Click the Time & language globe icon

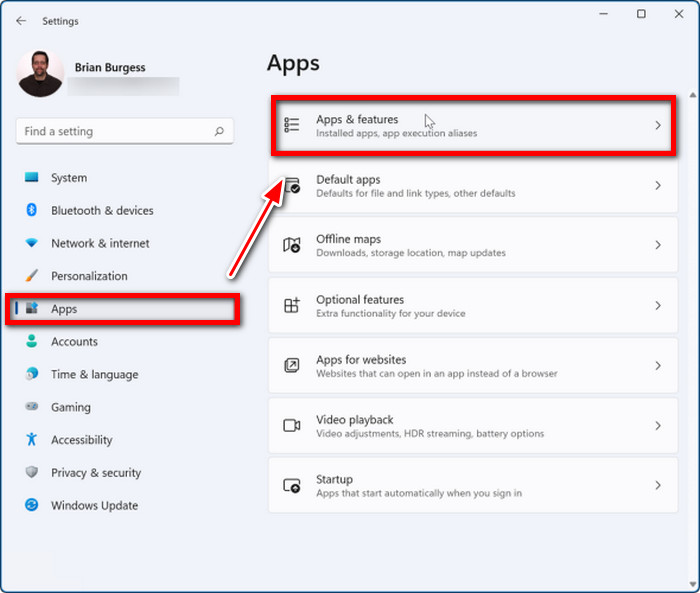32,374
